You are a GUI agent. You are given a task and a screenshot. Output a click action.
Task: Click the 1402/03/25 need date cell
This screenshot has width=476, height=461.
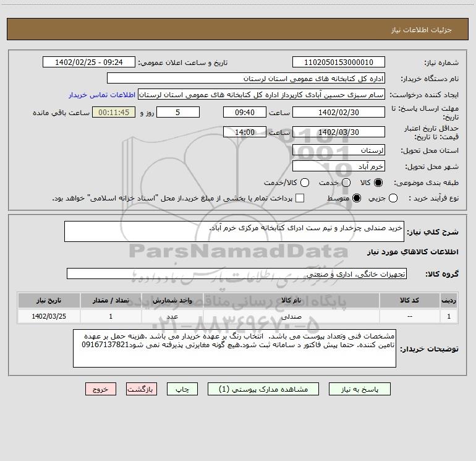(x=49, y=316)
